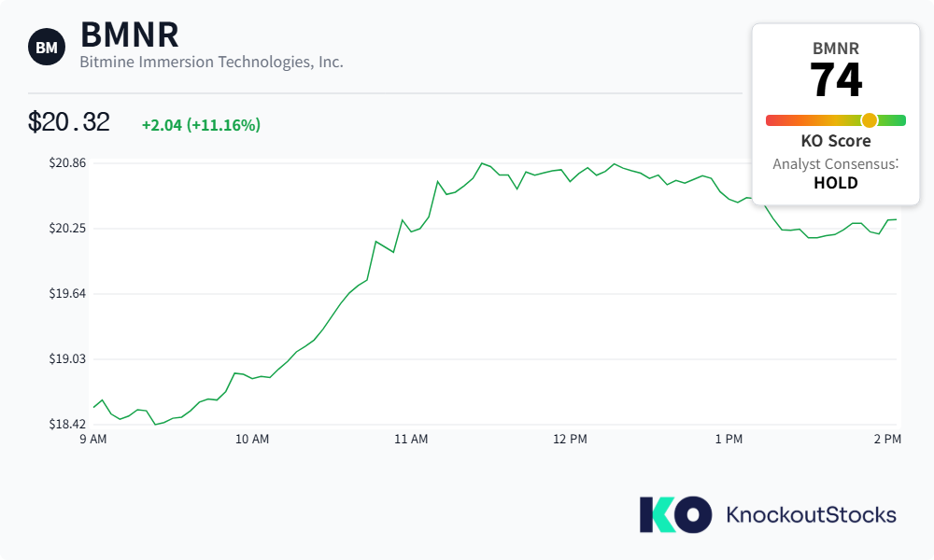
Task: Click the KO Score gauge marker dot
Action: (870, 120)
